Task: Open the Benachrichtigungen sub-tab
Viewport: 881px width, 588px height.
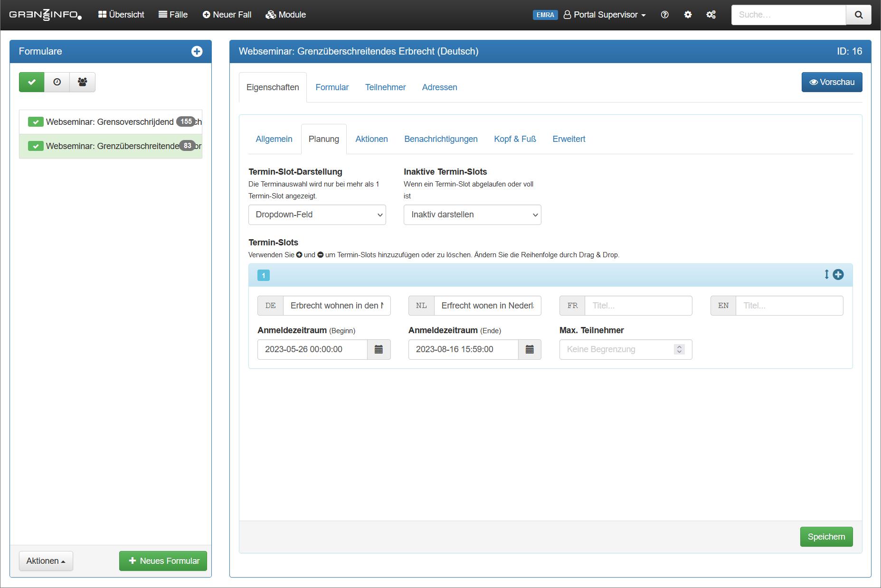Action: (x=441, y=139)
